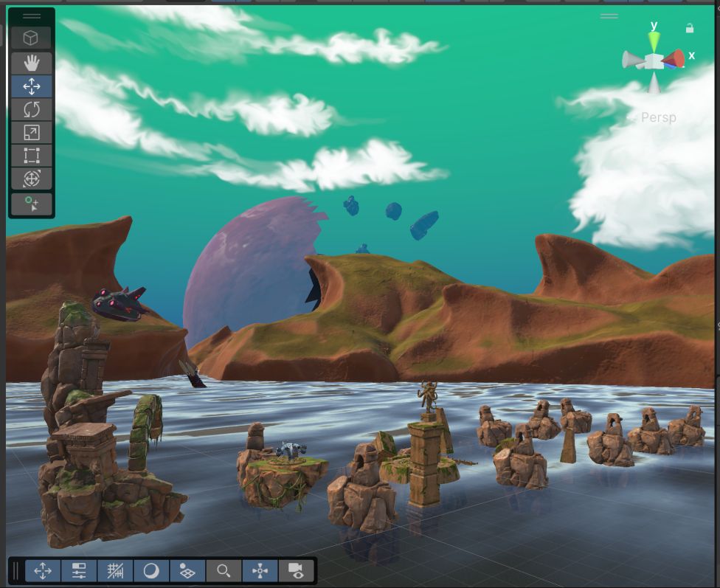Select the Scale tool
The width and height of the screenshot is (720, 588).
(31, 133)
